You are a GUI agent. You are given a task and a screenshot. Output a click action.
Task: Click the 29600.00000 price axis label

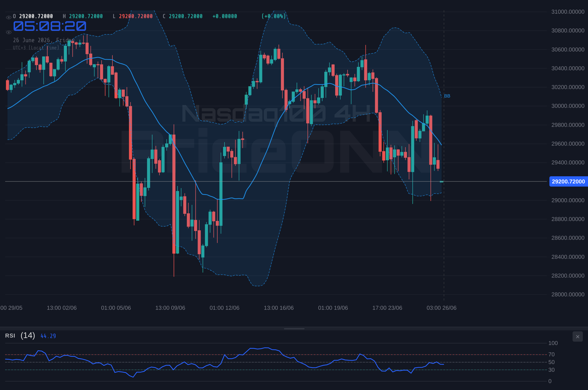(568, 144)
